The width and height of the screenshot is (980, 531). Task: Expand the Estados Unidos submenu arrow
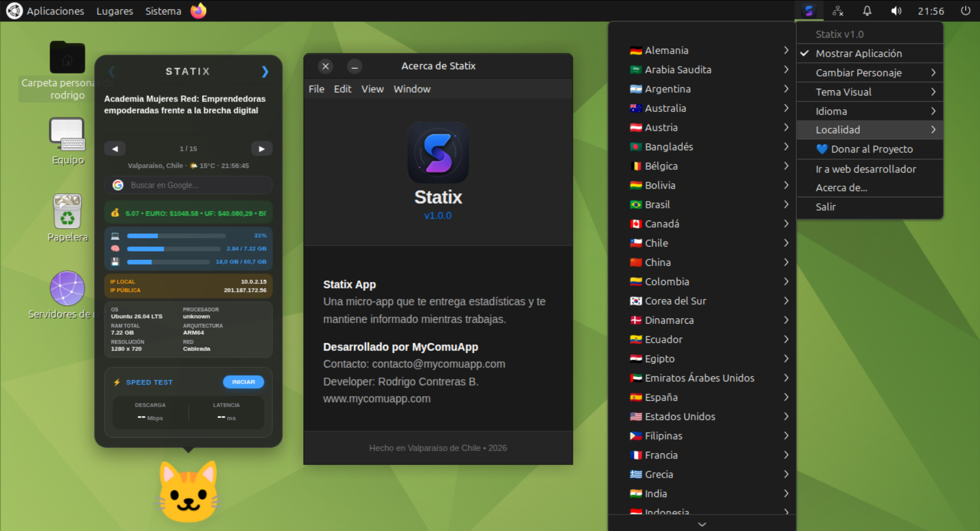pos(786,417)
